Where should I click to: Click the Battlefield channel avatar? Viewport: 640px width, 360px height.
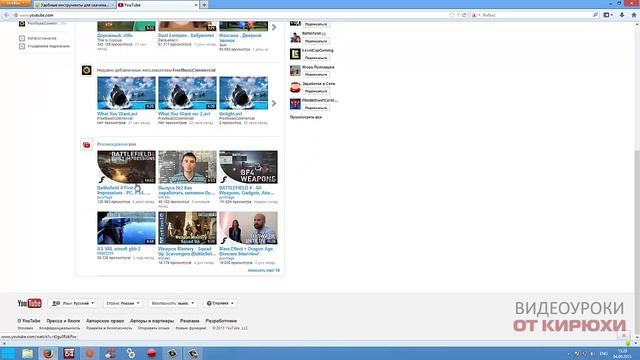pos(295,38)
